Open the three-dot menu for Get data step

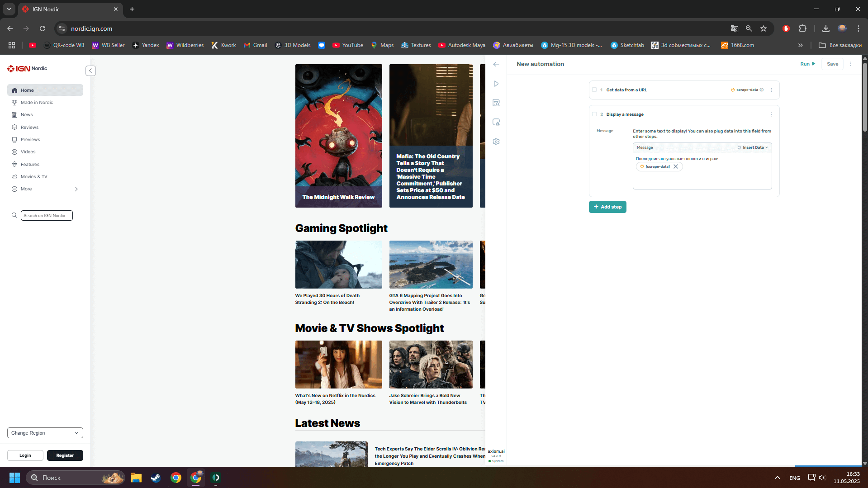771,90
